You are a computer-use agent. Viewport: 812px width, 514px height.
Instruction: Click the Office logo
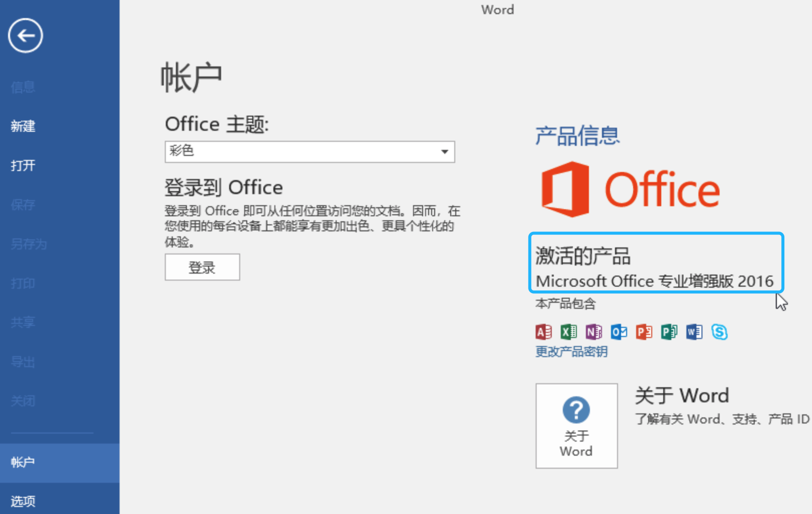630,189
